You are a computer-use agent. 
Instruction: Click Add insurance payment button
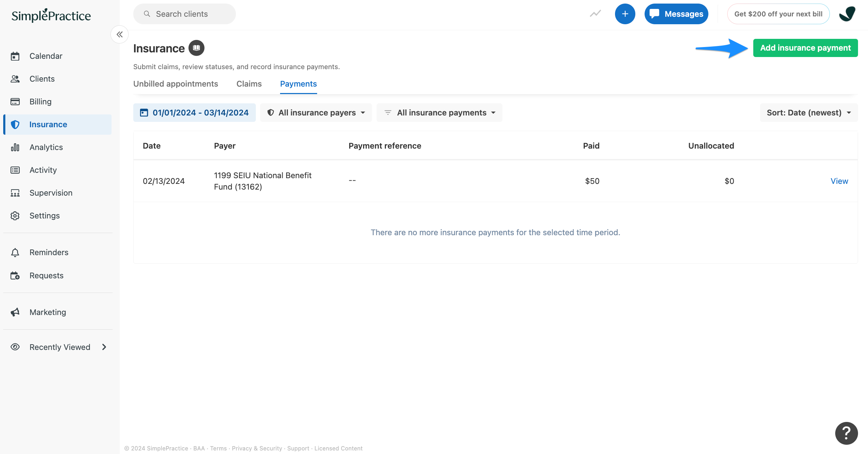pyautogui.click(x=806, y=48)
